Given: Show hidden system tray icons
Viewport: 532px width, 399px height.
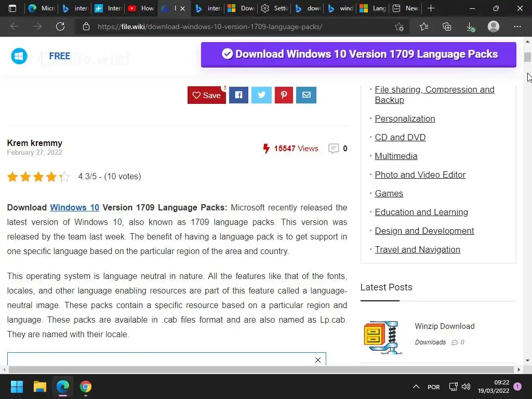Looking at the screenshot, I should point(416,387).
